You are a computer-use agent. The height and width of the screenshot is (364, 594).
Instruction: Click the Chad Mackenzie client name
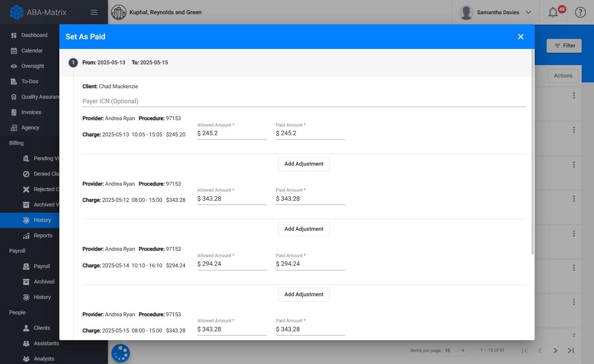[118, 86]
